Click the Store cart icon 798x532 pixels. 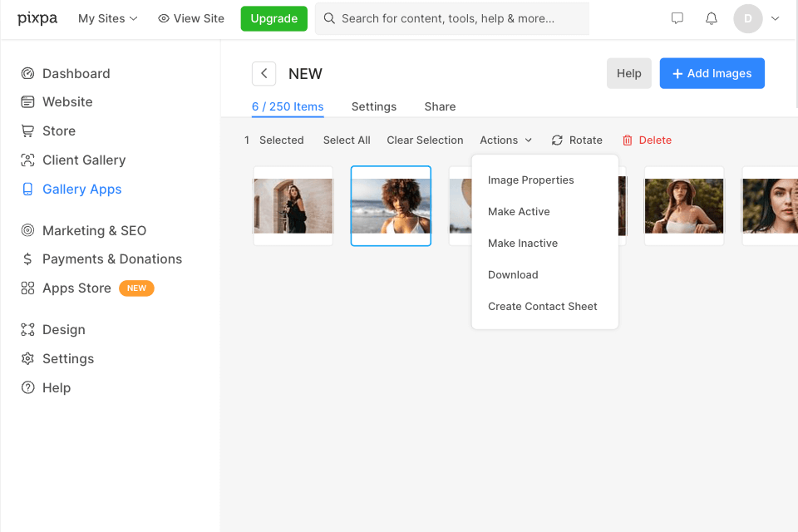pyautogui.click(x=27, y=131)
